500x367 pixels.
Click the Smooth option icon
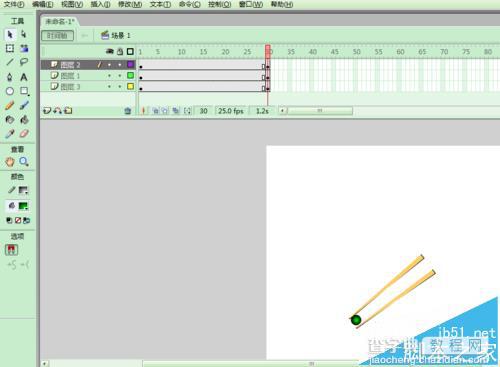point(12,265)
